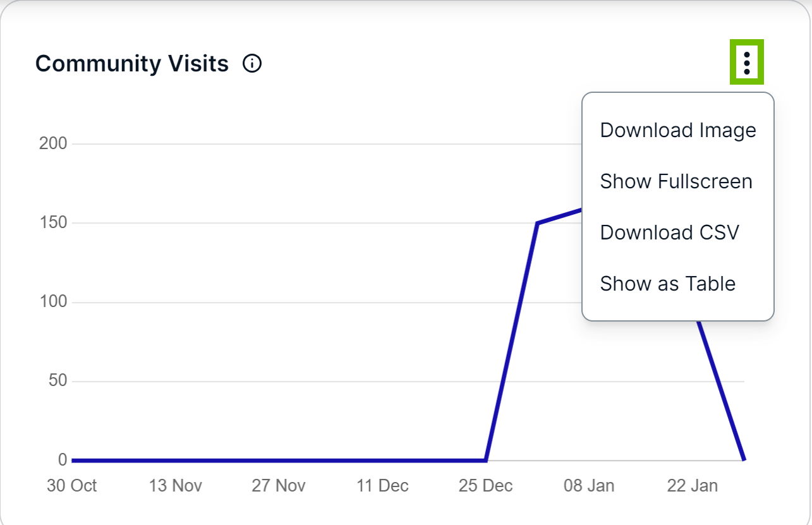Screen dimensions: 812x525
Task: Click the info icon beside Community Visits
Action: pos(252,63)
